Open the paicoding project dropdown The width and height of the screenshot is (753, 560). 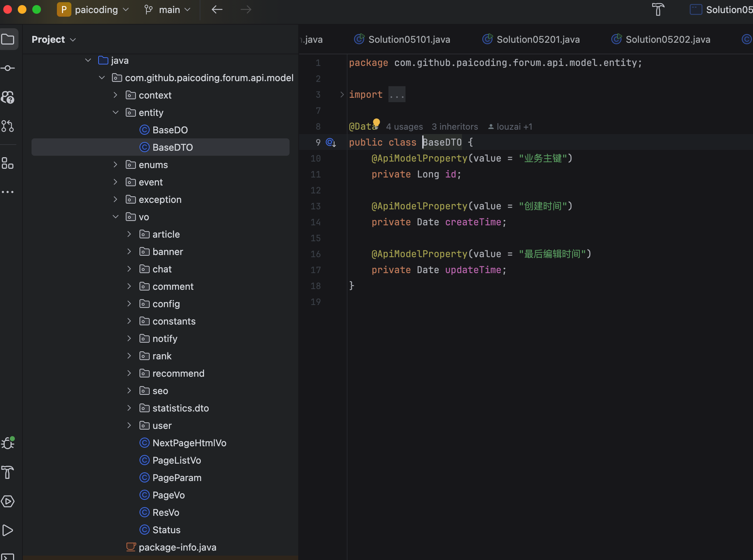[x=93, y=9]
